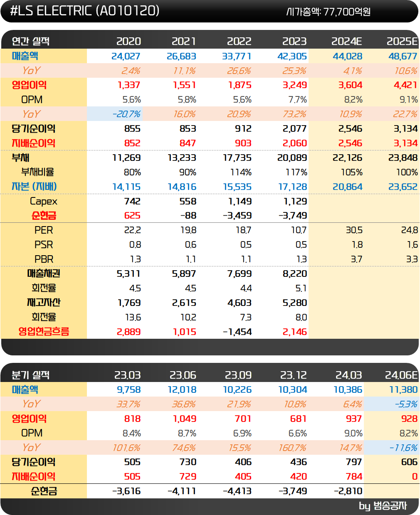Click the 2024E PER value 30.5

(x=354, y=230)
